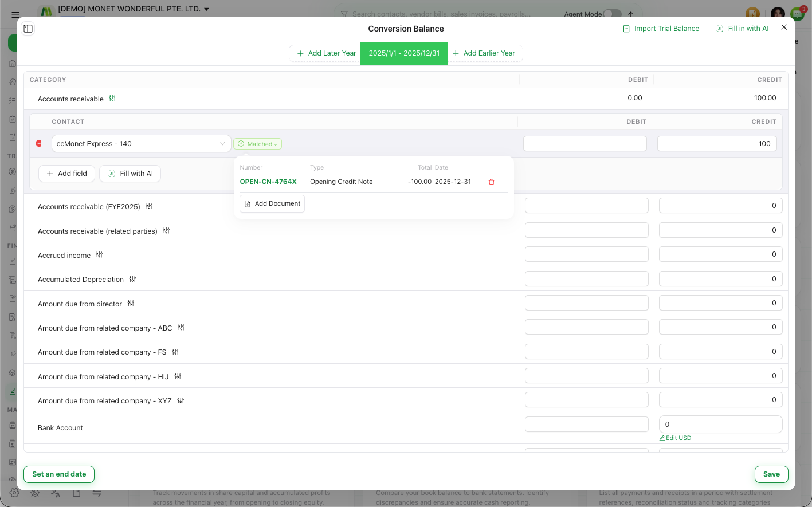Click the user avatar in the top bar
This screenshot has width=812, height=507.
tap(778, 13)
